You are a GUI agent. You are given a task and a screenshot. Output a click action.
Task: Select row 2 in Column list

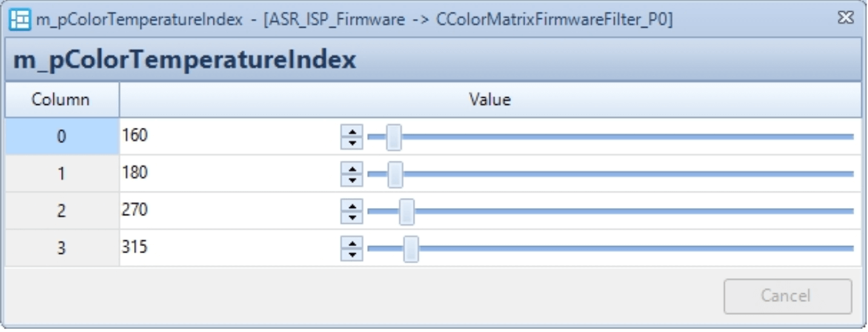click(x=62, y=211)
